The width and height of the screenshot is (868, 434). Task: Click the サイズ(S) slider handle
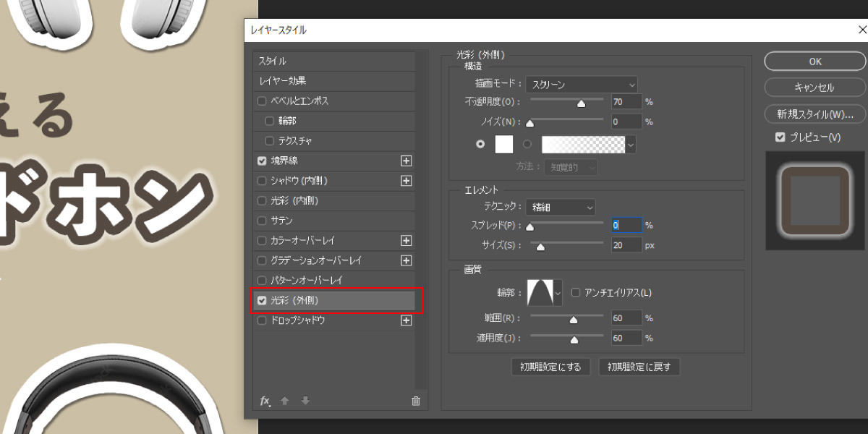point(540,247)
